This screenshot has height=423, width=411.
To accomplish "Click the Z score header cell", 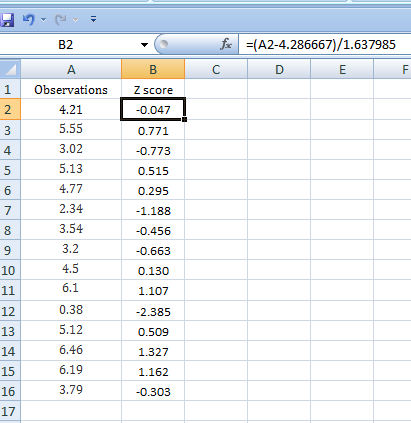I will (x=153, y=89).
